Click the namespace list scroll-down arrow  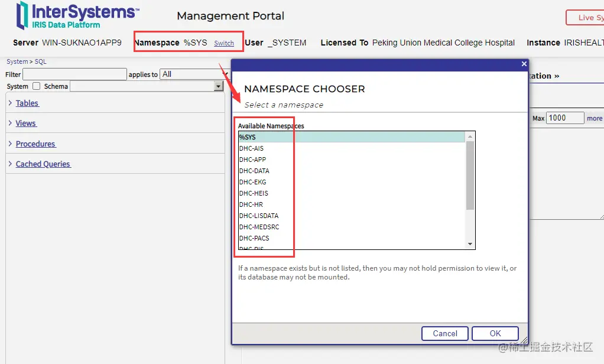coord(470,244)
